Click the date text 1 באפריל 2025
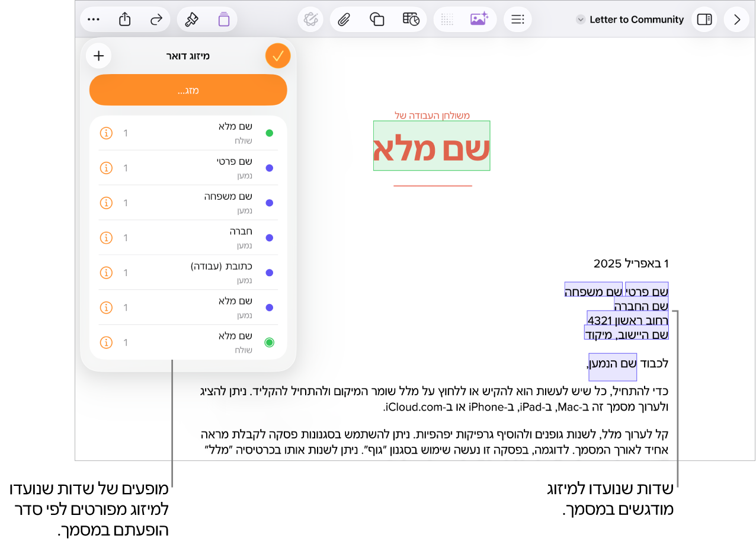 631,264
